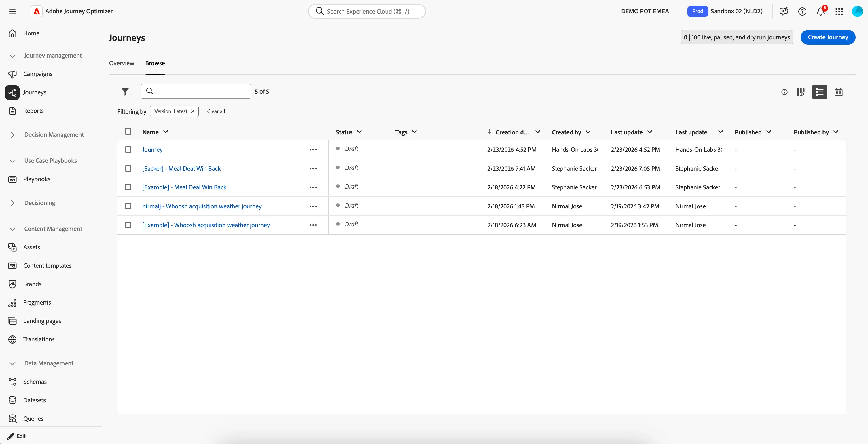Switch to list view icon
This screenshot has height=444, width=868.
click(x=820, y=92)
